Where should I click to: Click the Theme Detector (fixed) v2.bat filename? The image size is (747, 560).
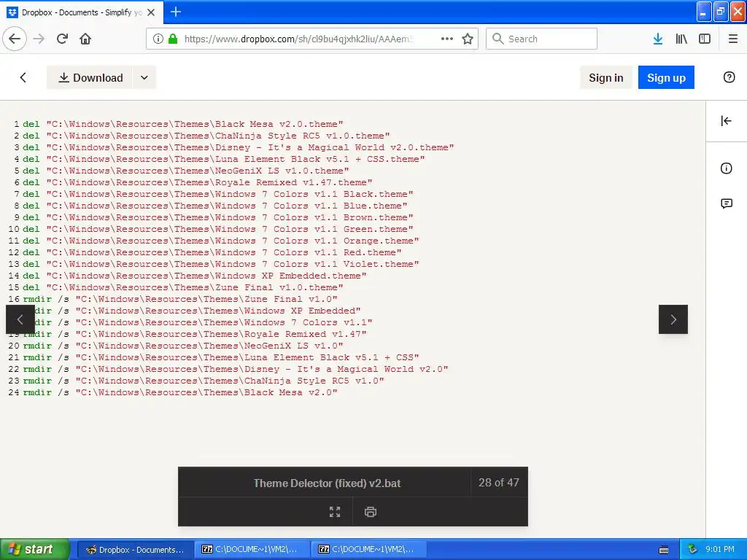coord(327,483)
